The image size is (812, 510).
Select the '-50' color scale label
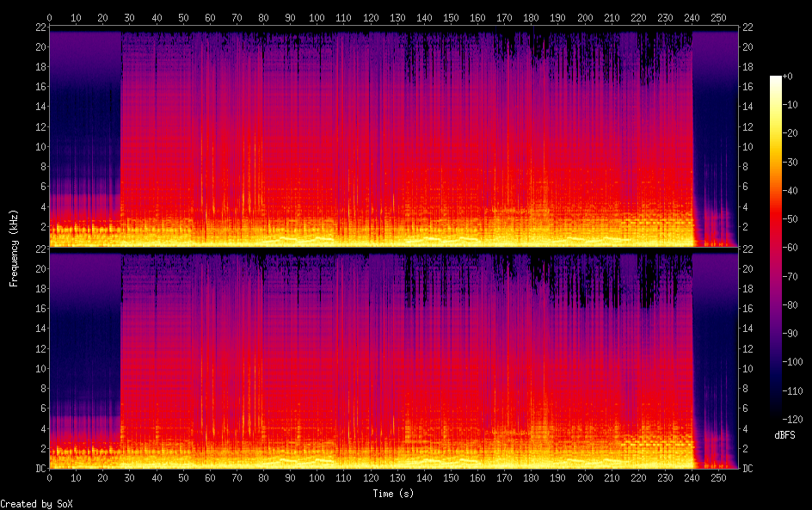[x=790, y=219]
